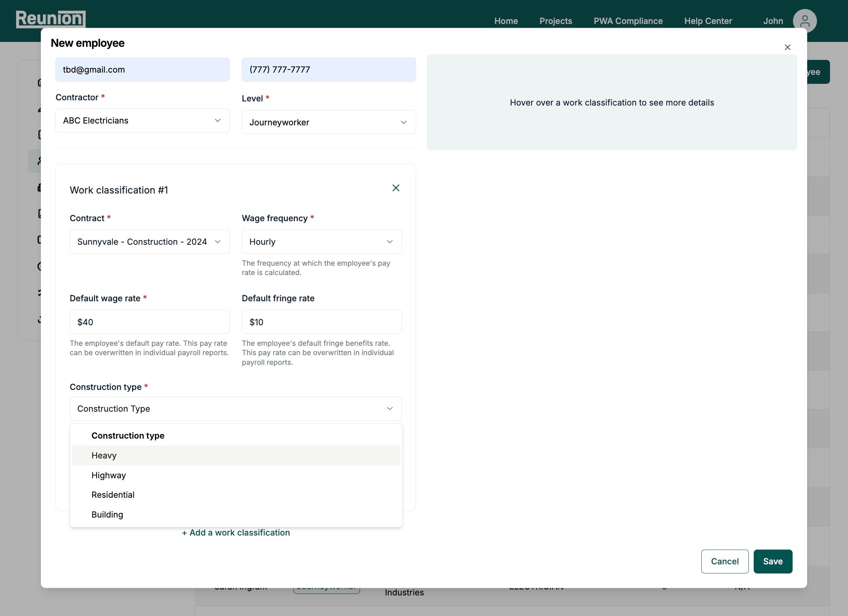848x616 pixels.
Task: Navigate to PWA Compliance
Action: 628,21
